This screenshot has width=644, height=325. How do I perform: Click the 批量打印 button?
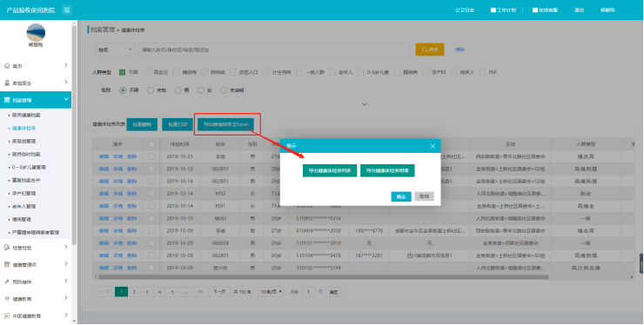178,124
